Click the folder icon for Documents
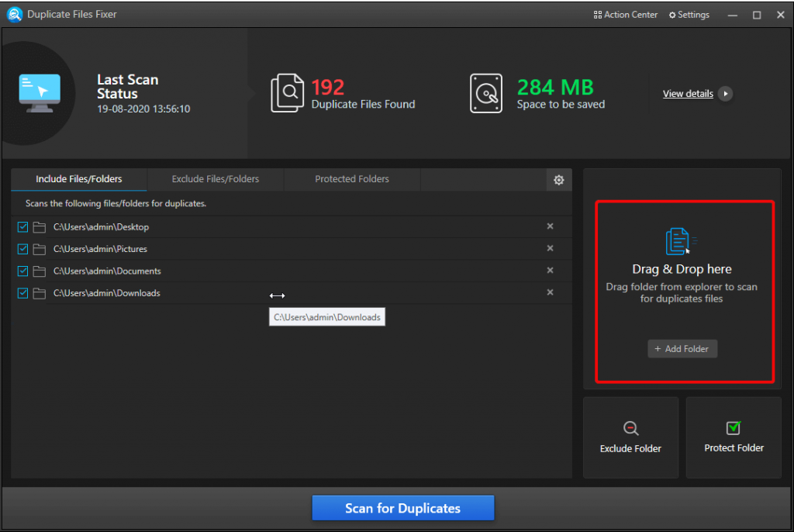This screenshot has height=532, width=794. click(40, 271)
